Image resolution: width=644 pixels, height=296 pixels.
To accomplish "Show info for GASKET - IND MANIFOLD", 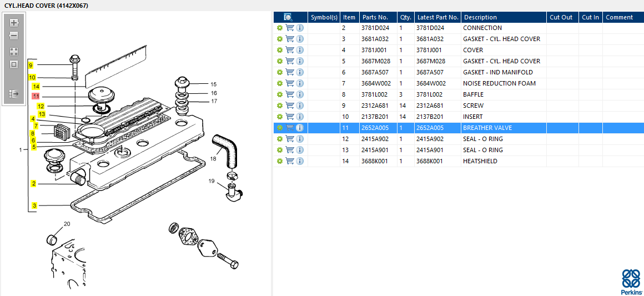I will 300,72.
